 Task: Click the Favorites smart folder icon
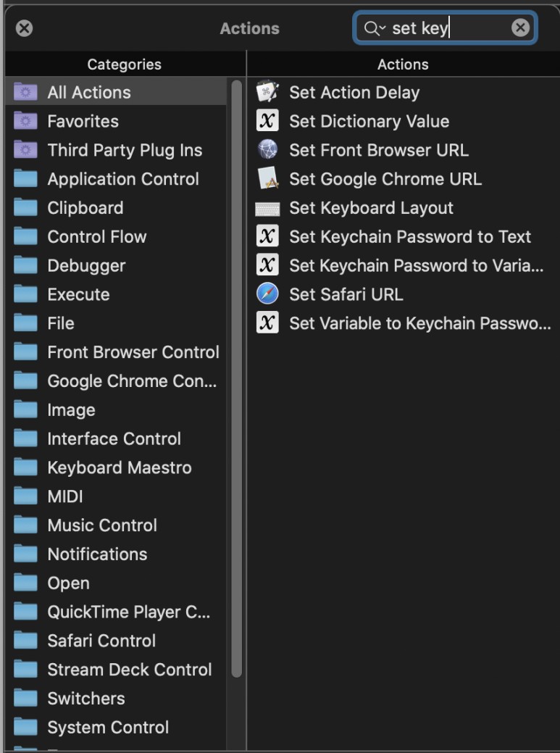click(26, 121)
